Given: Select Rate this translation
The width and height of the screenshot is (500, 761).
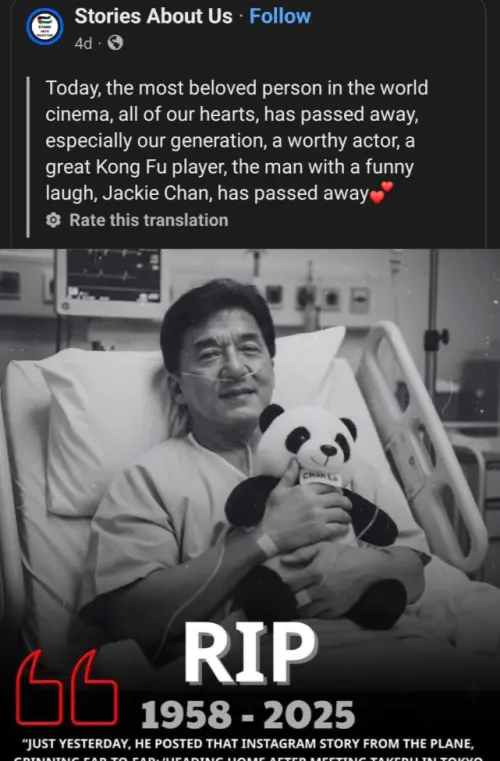Looking at the screenshot, I should (149, 220).
